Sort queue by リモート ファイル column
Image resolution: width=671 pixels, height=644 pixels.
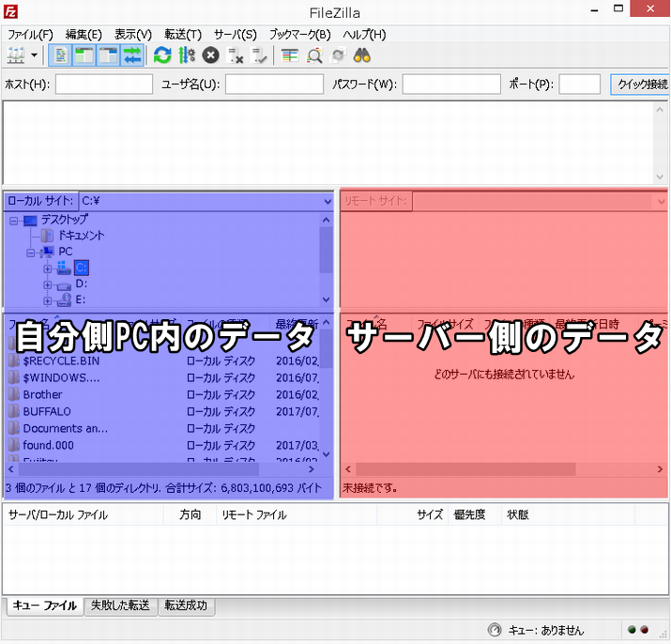297,514
